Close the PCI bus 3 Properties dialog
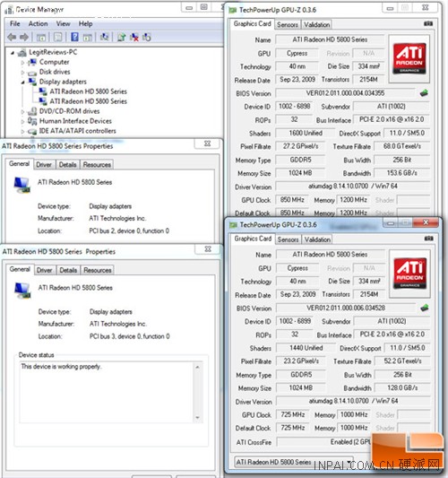448x478 pixels. pos(208,248)
